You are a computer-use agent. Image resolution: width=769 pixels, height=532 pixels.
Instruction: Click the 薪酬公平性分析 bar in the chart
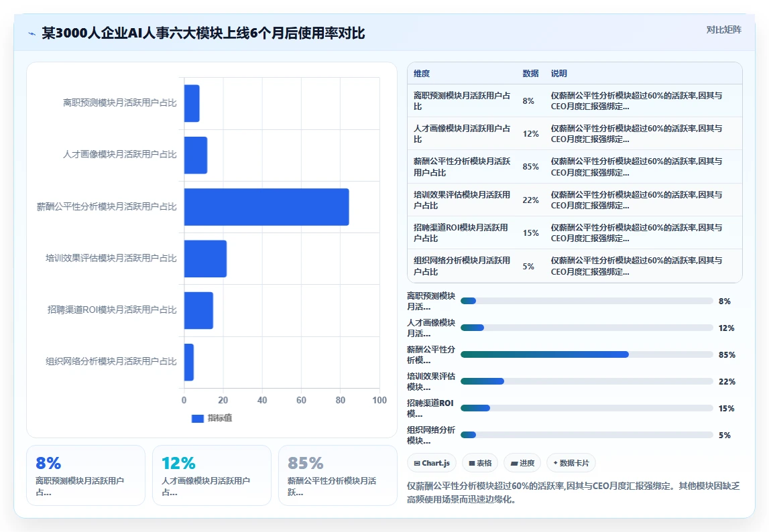coord(266,207)
